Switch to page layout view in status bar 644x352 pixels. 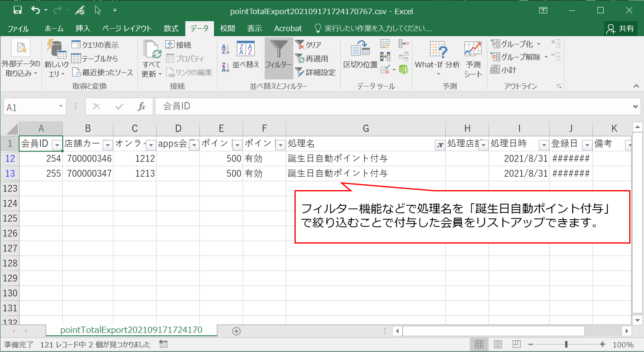[x=498, y=344]
